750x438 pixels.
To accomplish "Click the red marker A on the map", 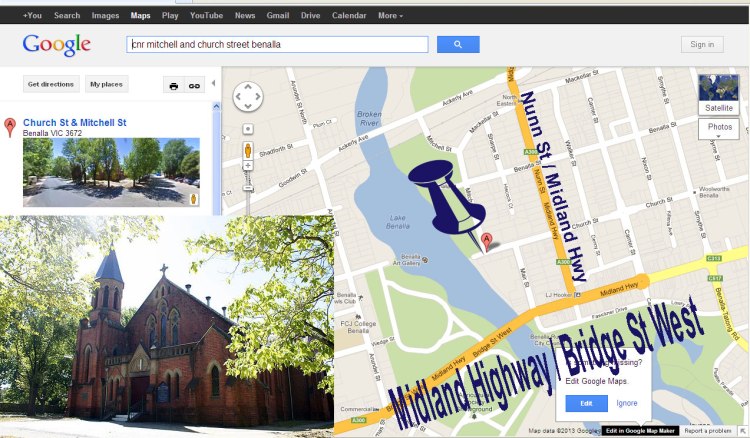I will tap(486, 241).
